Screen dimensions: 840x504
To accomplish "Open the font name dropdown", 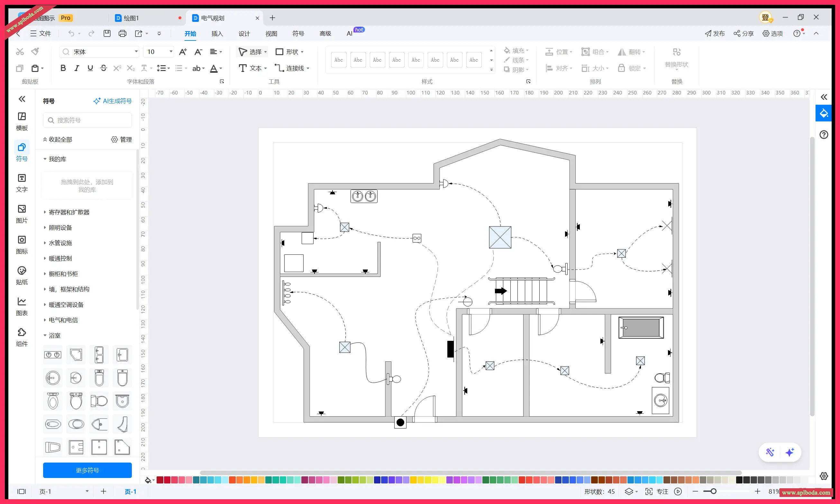I will click(x=136, y=52).
